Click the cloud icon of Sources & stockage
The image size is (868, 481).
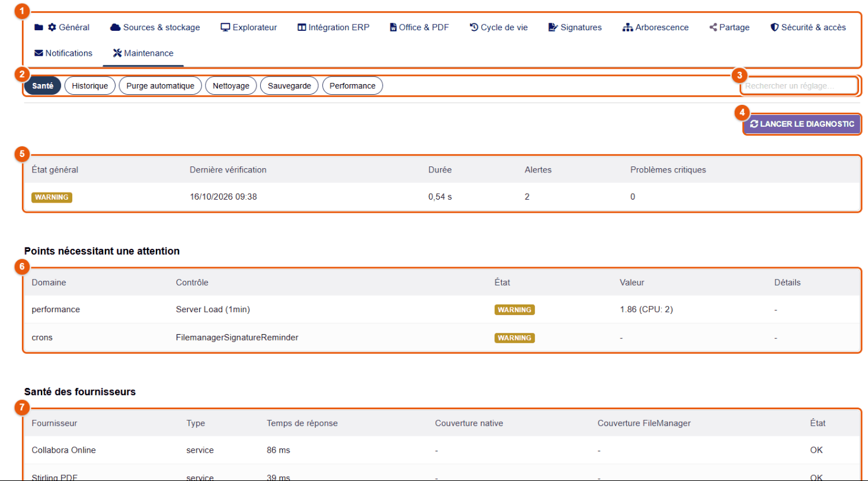click(116, 27)
